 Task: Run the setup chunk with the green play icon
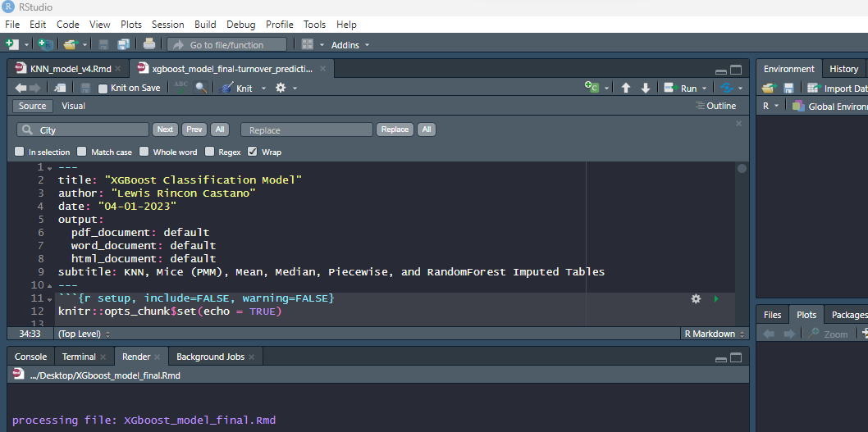(715, 298)
